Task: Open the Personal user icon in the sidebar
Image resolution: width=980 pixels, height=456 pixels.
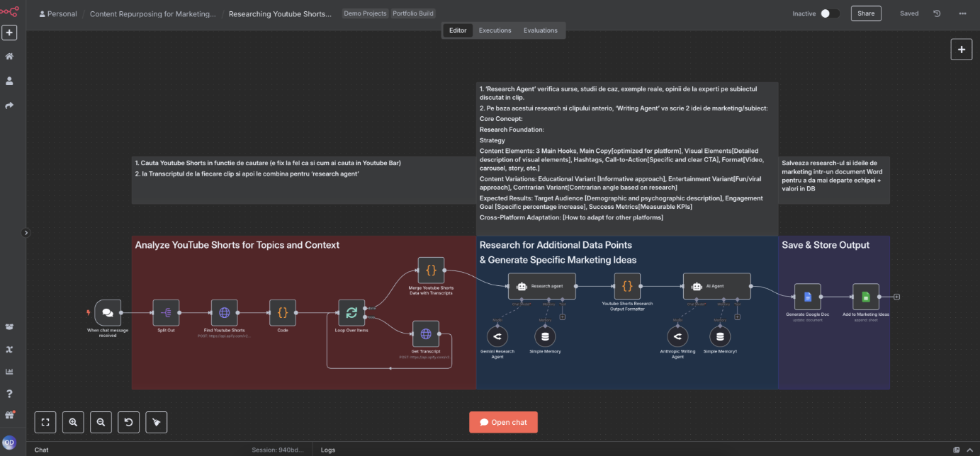Action: click(x=9, y=81)
